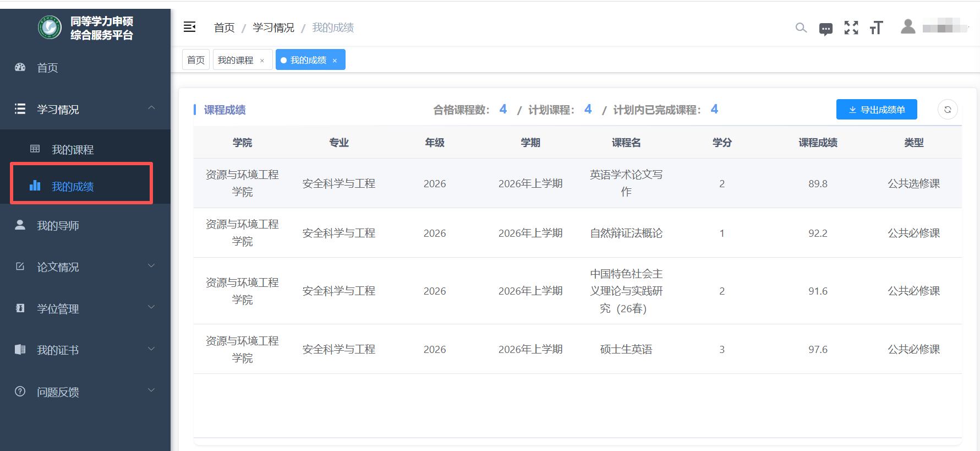This screenshot has width=980, height=451.
Task: Click the score 91.6 cell
Action: click(818, 291)
